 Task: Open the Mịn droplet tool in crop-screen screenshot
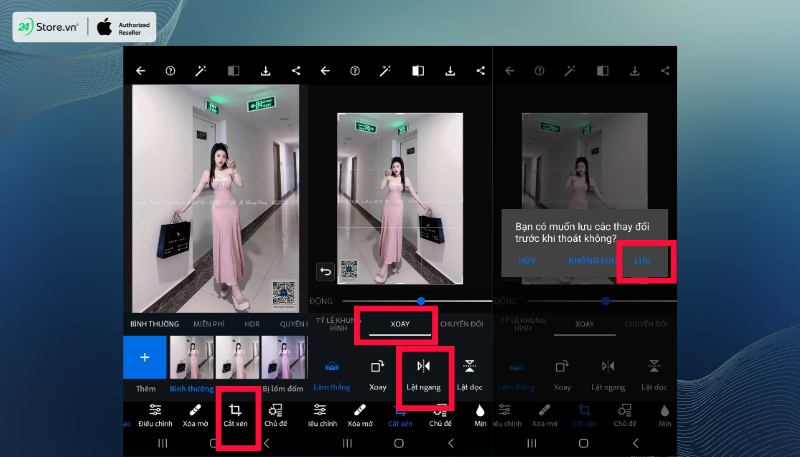[480, 415]
